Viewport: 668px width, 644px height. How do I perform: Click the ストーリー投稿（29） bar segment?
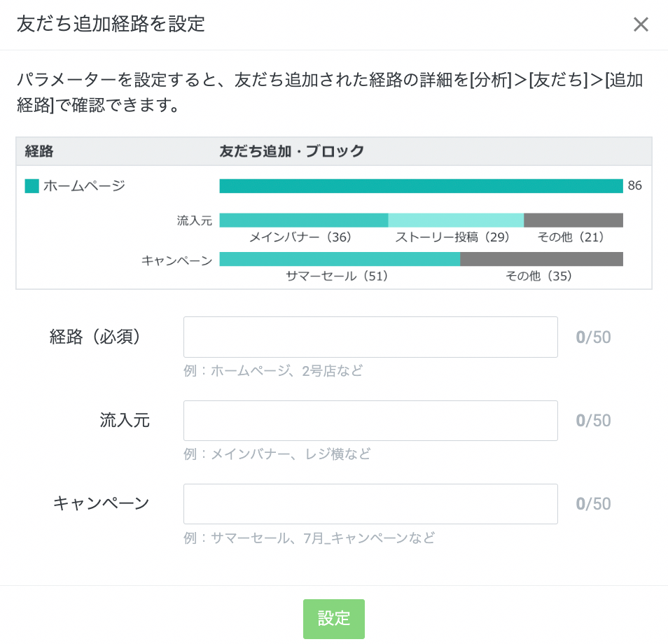click(x=456, y=220)
